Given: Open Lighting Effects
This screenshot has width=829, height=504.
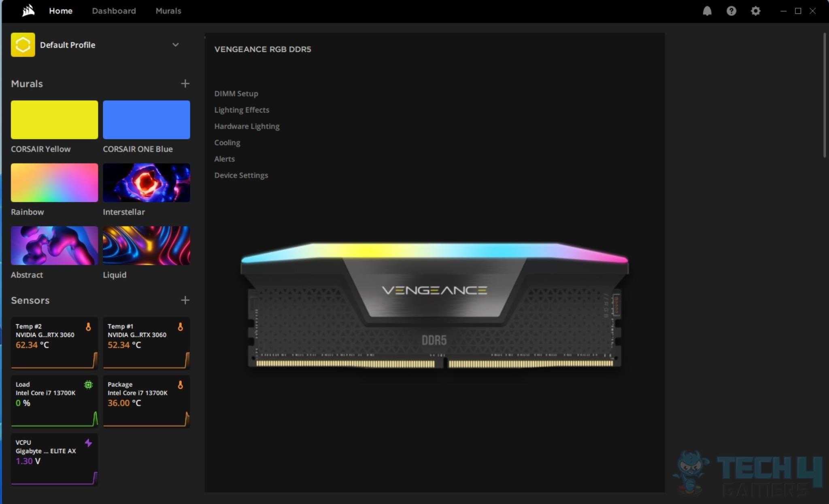Looking at the screenshot, I should pos(242,110).
